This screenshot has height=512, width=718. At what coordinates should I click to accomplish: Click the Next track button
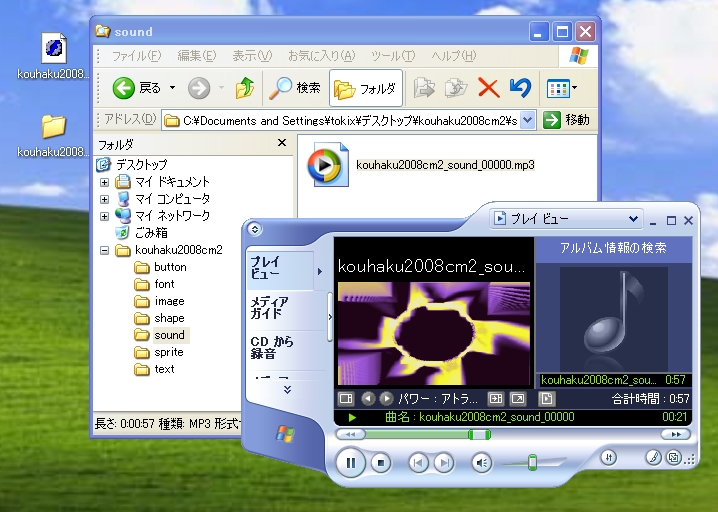pos(444,463)
